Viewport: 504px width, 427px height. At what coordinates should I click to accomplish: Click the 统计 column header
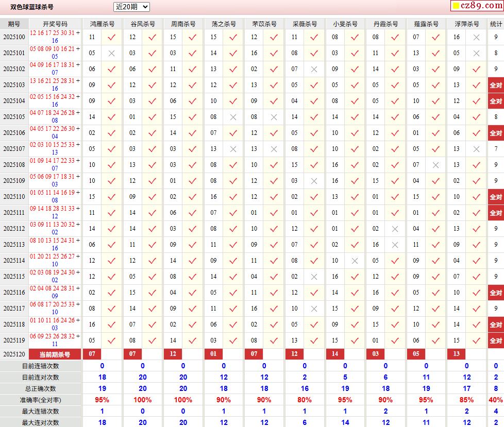click(496, 24)
